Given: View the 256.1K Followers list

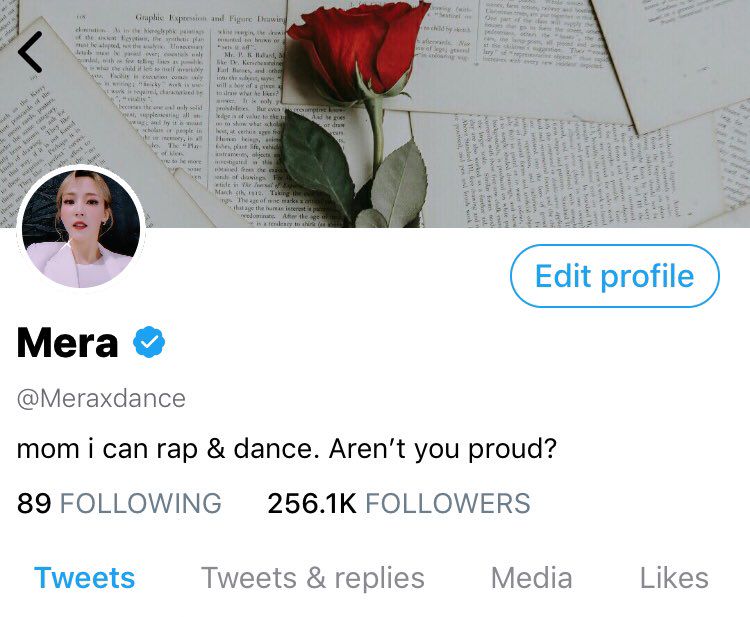Looking at the screenshot, I should [399, 503].
